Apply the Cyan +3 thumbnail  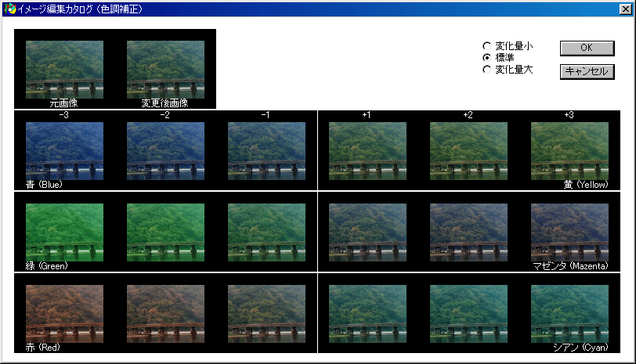coord(569,314)
